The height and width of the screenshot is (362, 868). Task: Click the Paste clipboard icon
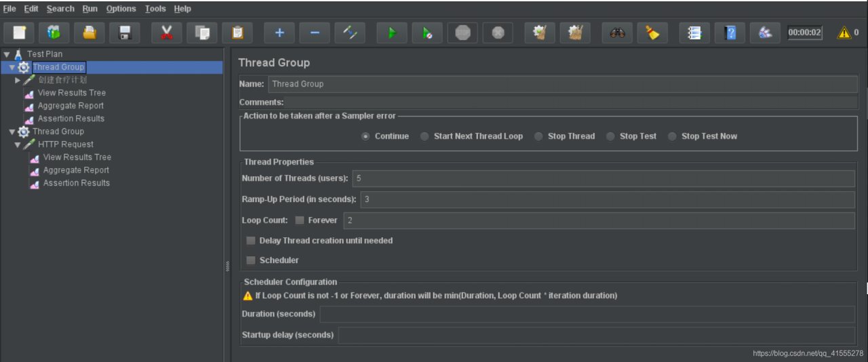[237, 33]
